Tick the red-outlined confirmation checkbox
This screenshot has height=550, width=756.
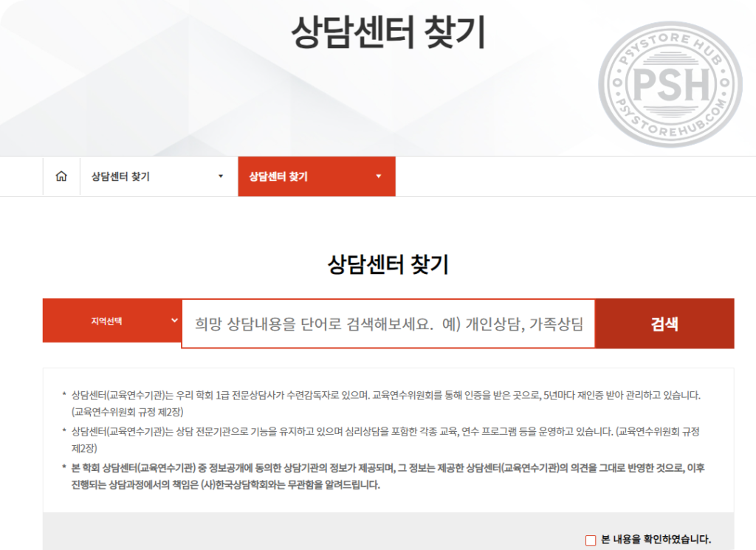point(590,540)
